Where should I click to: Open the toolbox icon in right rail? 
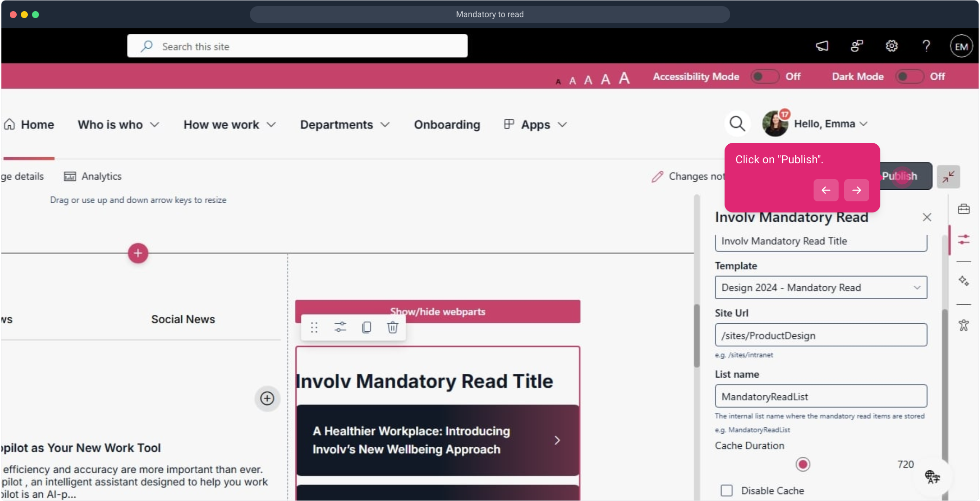pyautogui.click(x=963, y=209)
